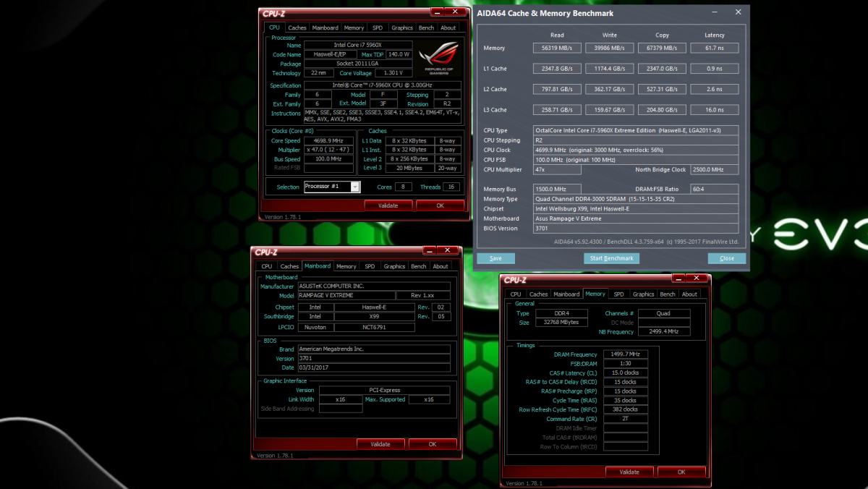Open SPD tab in CPU-Z Mainboard window

(x=370, y=266)
